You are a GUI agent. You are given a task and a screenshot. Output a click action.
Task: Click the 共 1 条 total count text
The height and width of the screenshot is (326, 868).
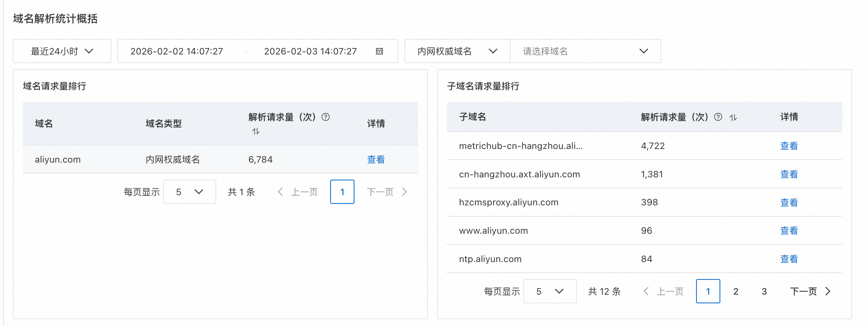pyautogui.click(x=242, y=192)
